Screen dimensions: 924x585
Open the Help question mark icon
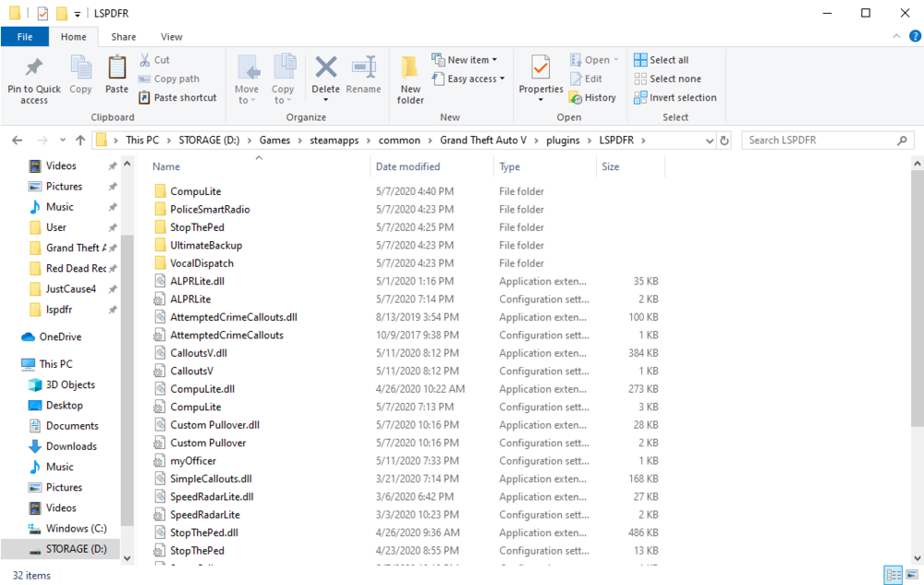pyautogui.click(x=915, y=37)
